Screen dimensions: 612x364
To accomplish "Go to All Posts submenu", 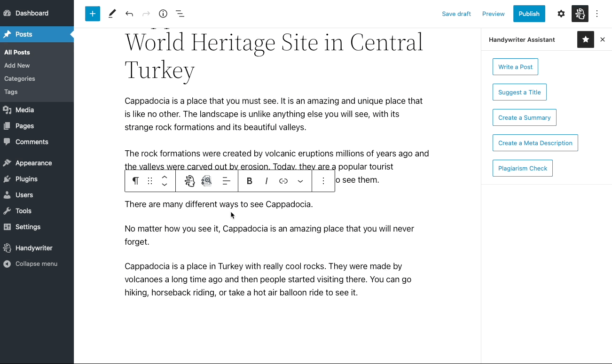I will (17, 52).
